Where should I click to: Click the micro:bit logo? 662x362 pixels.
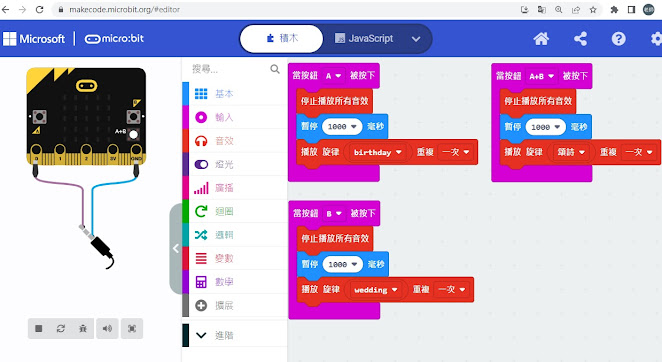coord(114,39)
